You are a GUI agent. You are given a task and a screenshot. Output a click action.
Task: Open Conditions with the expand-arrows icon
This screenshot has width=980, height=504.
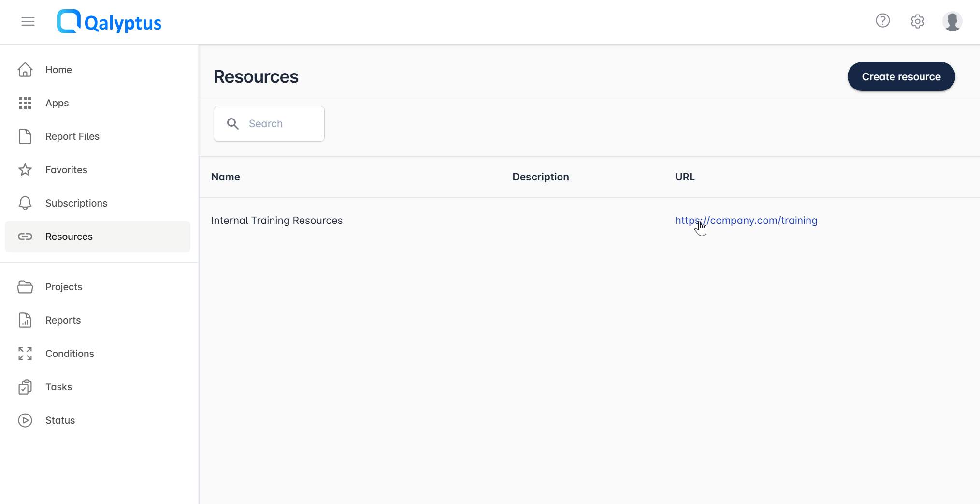[x=25, y=354]
